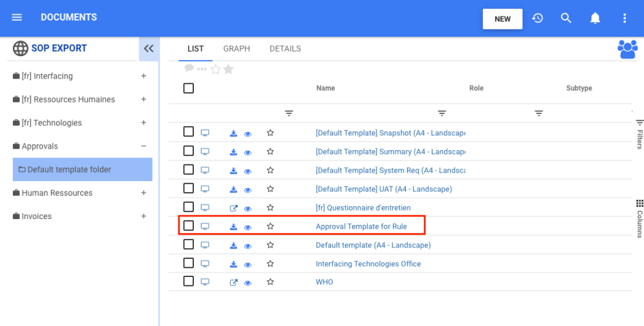Expand the [fr] Technologies folder

click(144, 123)
